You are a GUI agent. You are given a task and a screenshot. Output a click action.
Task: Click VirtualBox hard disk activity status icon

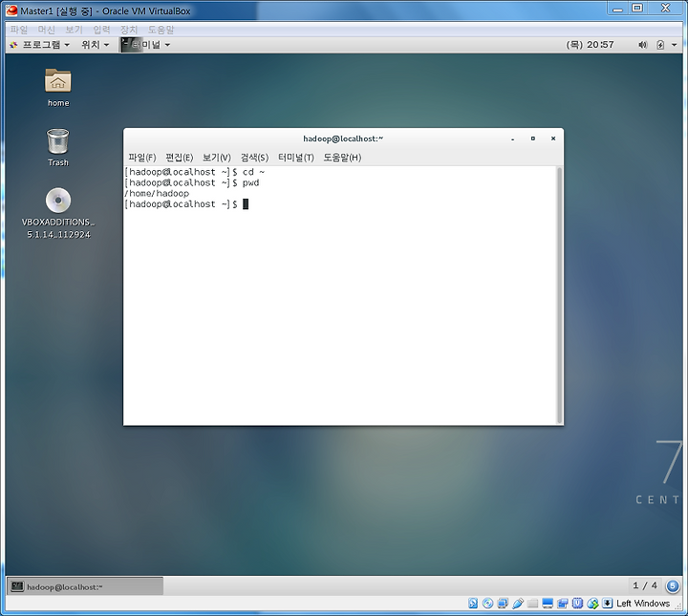pos(473,604)
